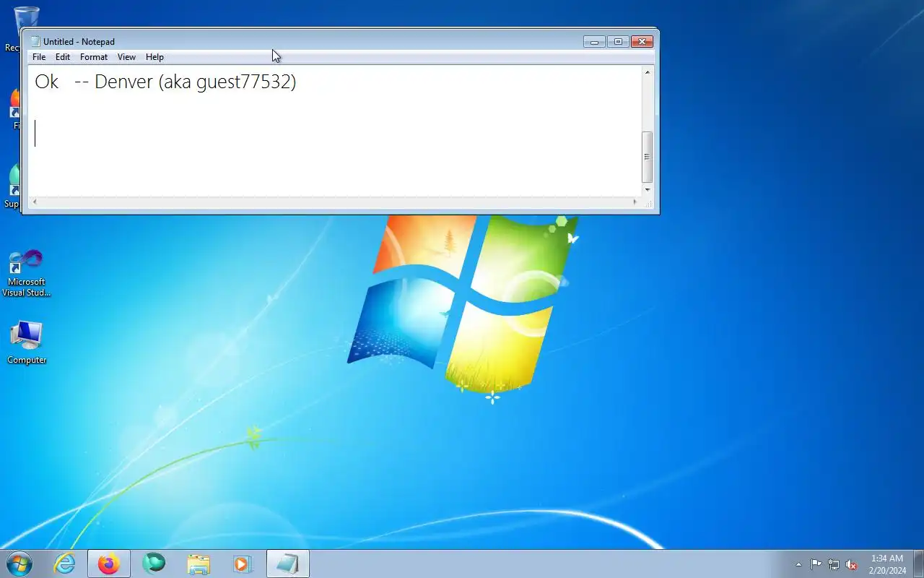Select the Microsoft Visual Studio desktop shortcut

pyautogui.click(x=27, y=273)
